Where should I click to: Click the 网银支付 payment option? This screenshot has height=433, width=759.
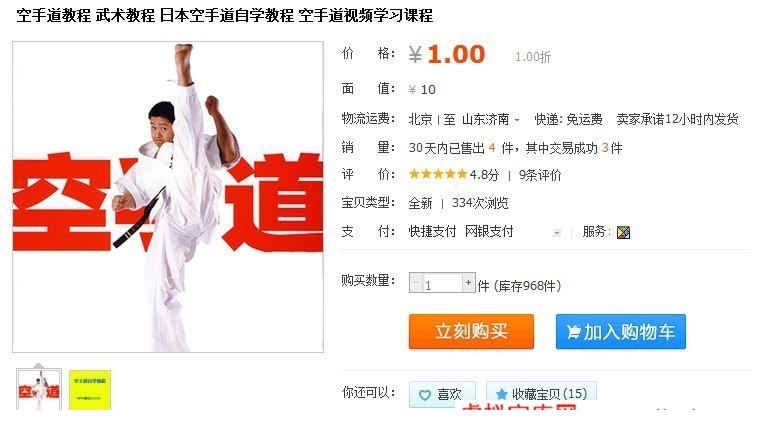[x=489, y=232]
